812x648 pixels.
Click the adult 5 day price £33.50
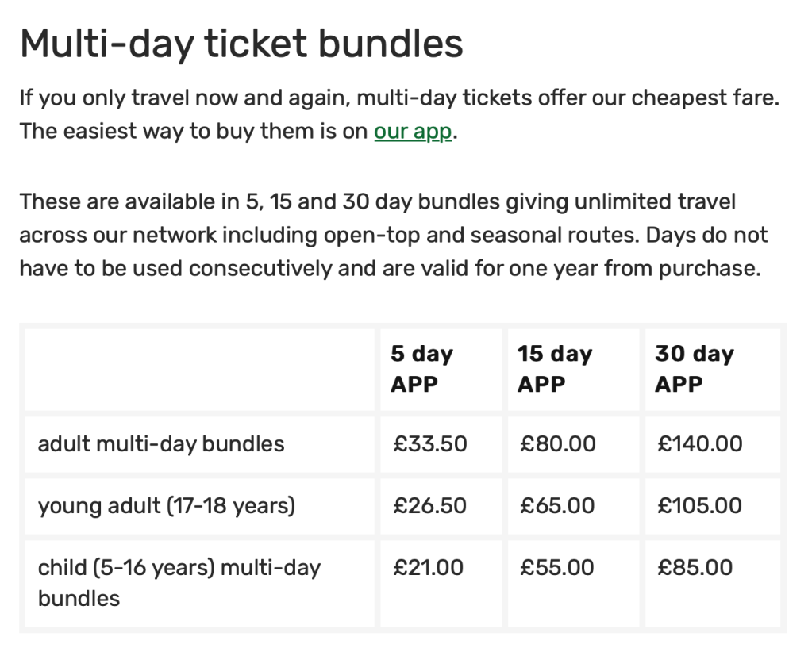pos(430,443)
